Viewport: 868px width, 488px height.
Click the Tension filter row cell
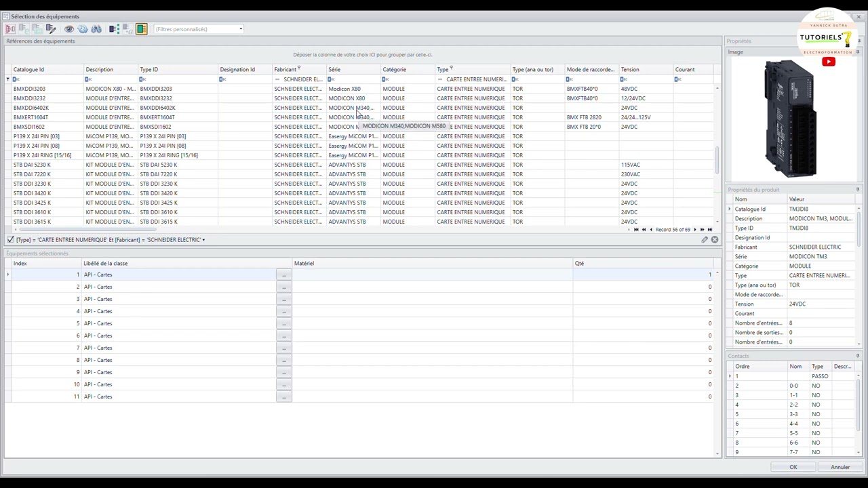[646, 79]
